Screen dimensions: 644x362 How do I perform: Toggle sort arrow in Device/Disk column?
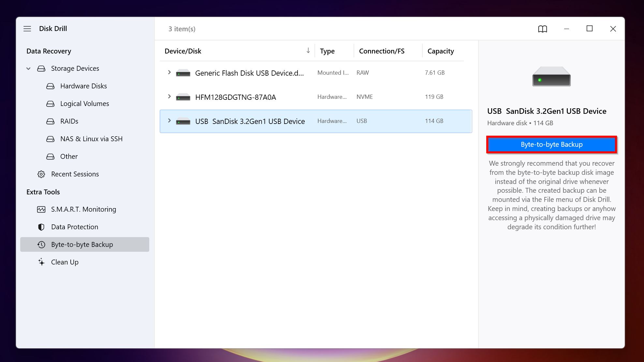coord(308,51)
